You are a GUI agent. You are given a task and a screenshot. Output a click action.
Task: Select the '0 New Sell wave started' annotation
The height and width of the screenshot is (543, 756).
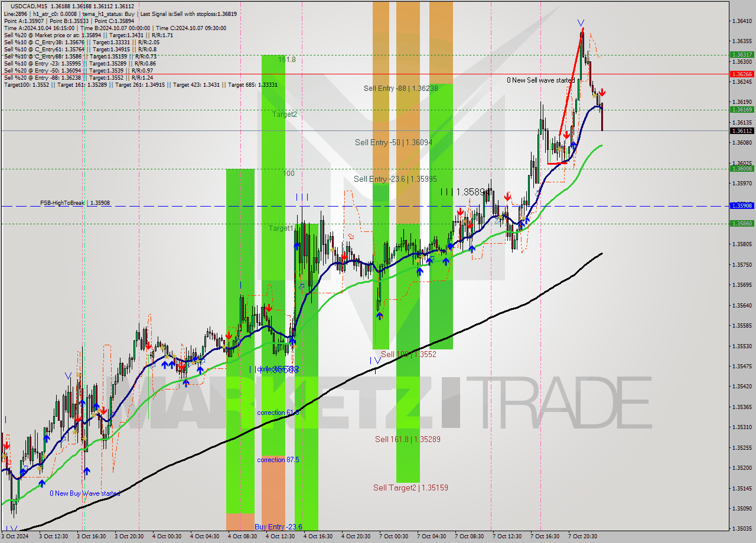click(x=541, y=80)
